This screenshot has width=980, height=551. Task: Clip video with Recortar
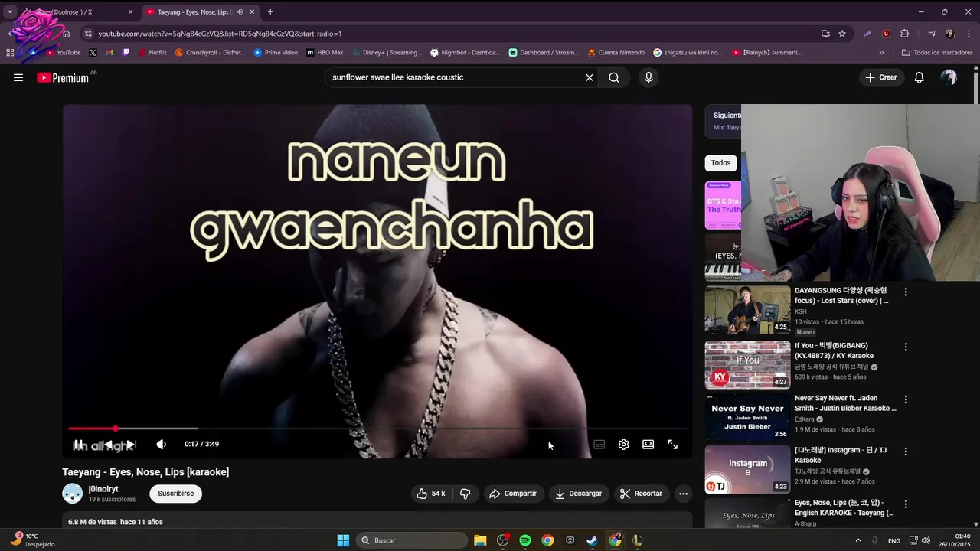(642, 494)
